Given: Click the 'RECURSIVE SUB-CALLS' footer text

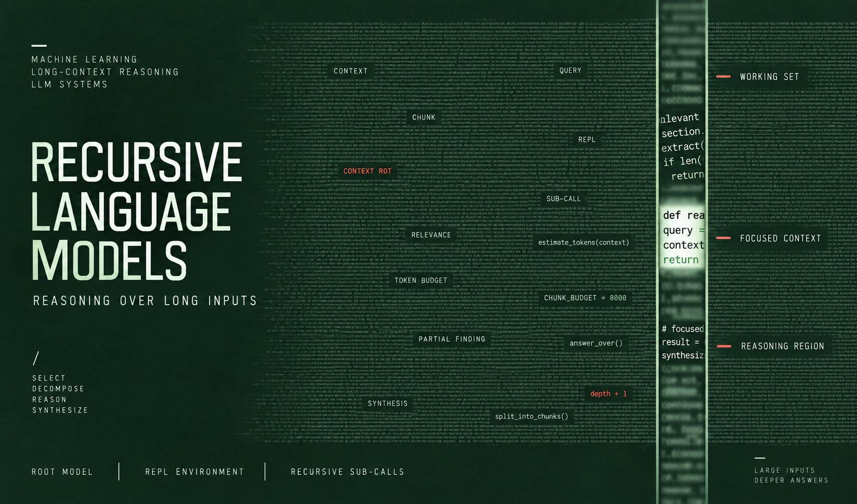Looking at the screenshot, I should pyautogui.click(x=348, y=472).
